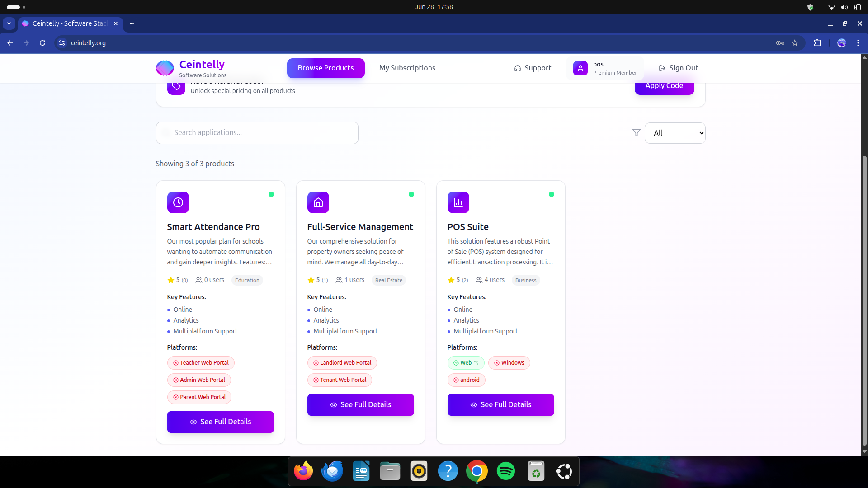Select the Browse Products tab
The image size is (868, 488).
[x=325, y=68]
